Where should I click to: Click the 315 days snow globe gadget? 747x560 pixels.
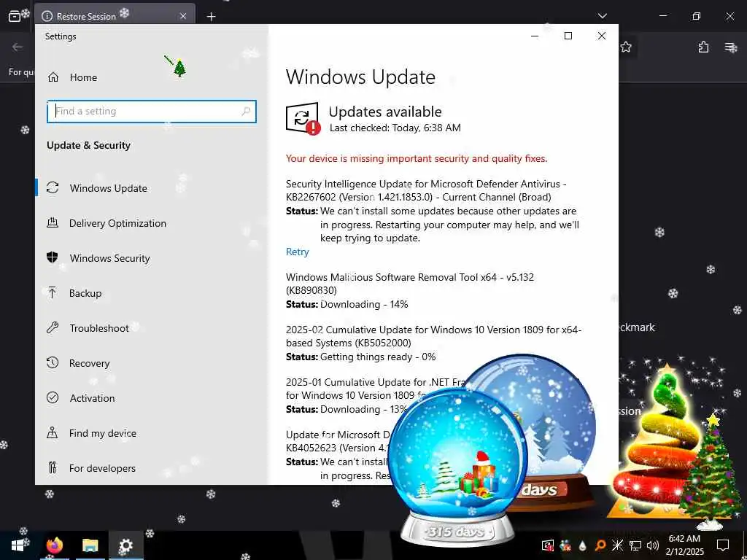[x=457, y=467]
